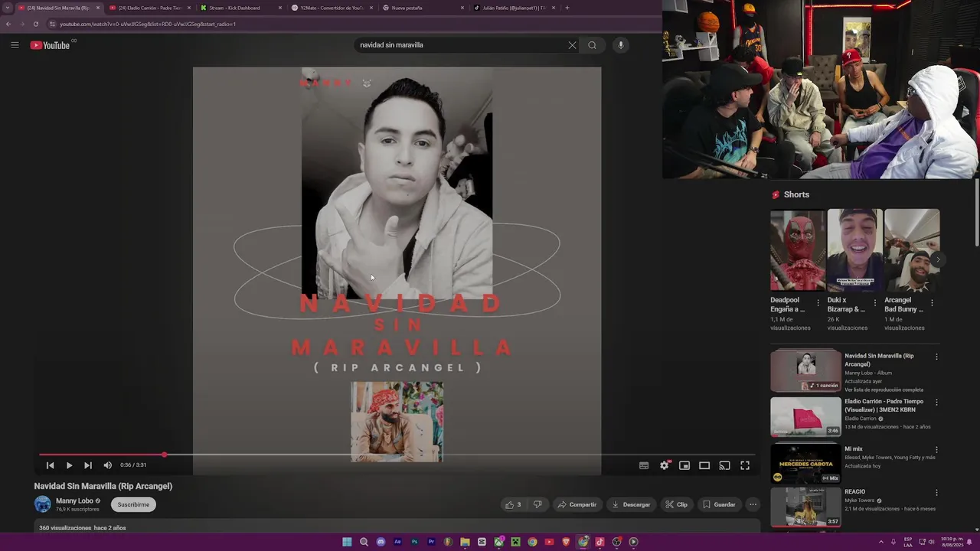Open options for the Duki x Bizarrap short
The height and width of the screenshot is (551, 980).
(x=875, y=303)
